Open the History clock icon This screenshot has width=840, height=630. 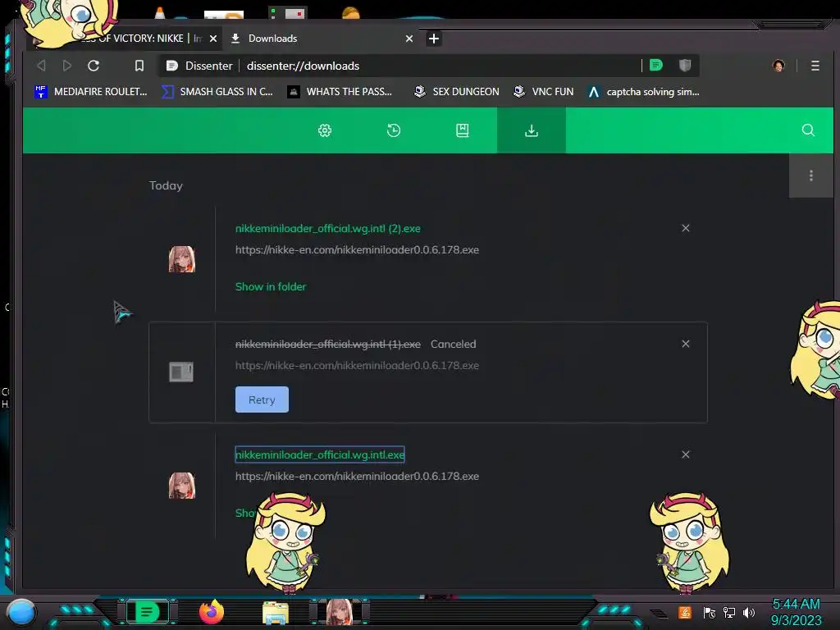[394, 130]
